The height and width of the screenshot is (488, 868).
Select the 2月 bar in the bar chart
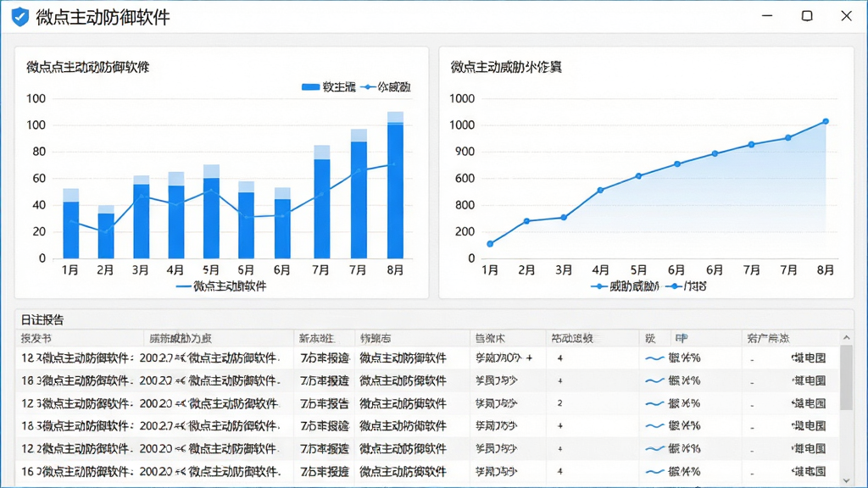106,232
